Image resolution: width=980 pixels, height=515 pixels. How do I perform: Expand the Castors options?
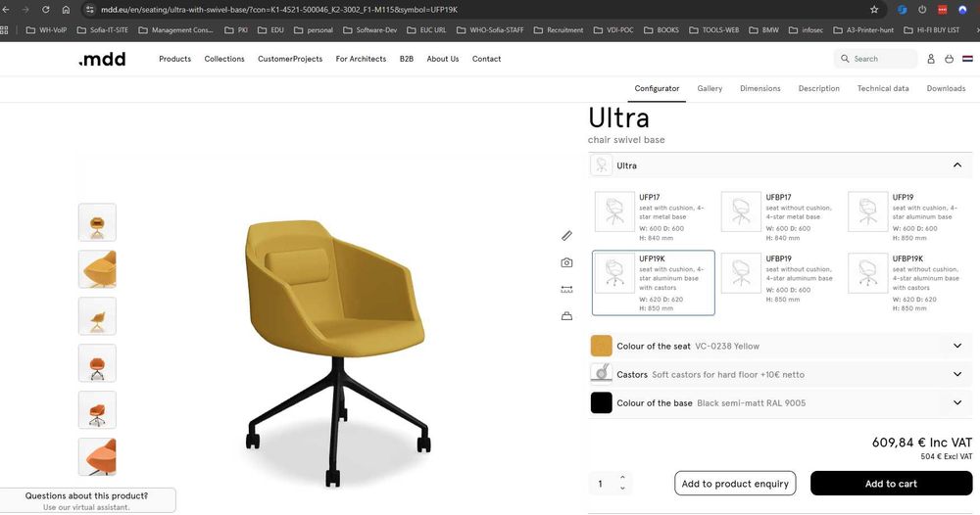coord(956,375)
